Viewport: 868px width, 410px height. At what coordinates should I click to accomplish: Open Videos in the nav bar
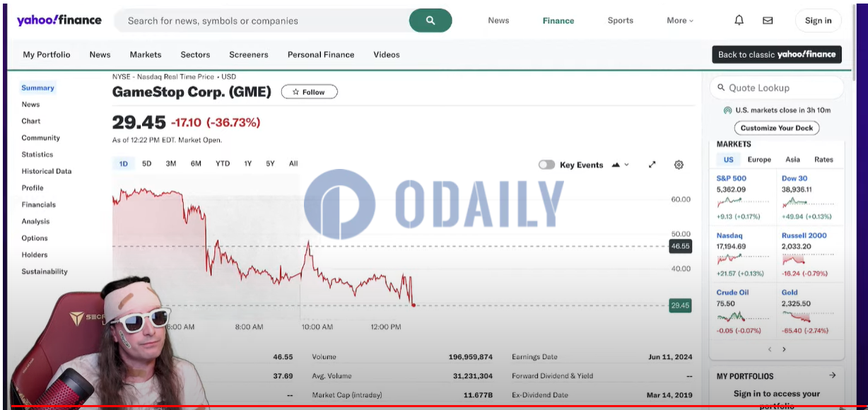(387, 54)
